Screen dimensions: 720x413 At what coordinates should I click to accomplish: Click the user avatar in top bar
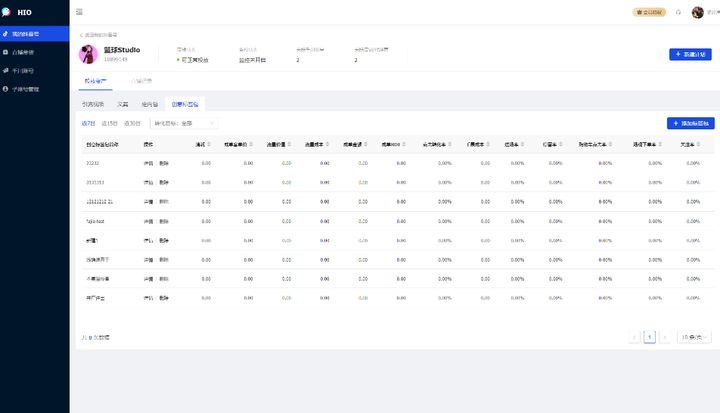pos(698,12)
